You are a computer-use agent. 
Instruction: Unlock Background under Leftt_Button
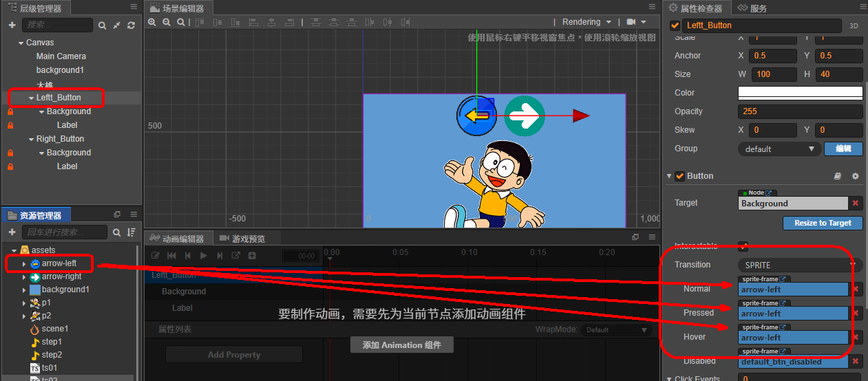[10, 111]
